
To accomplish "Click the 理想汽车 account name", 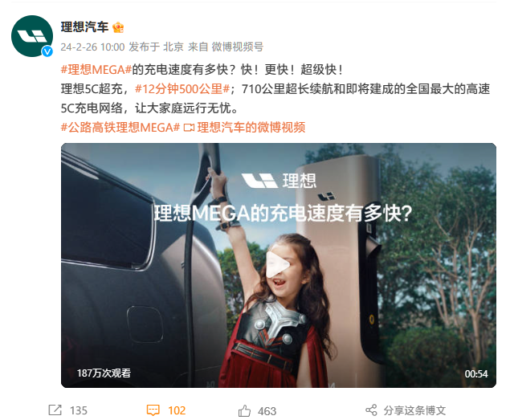I will (84, 27).
